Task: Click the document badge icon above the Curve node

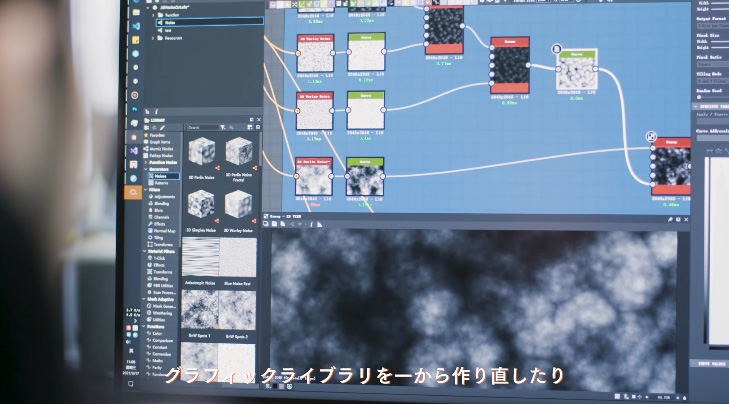Action: point(556,48)
